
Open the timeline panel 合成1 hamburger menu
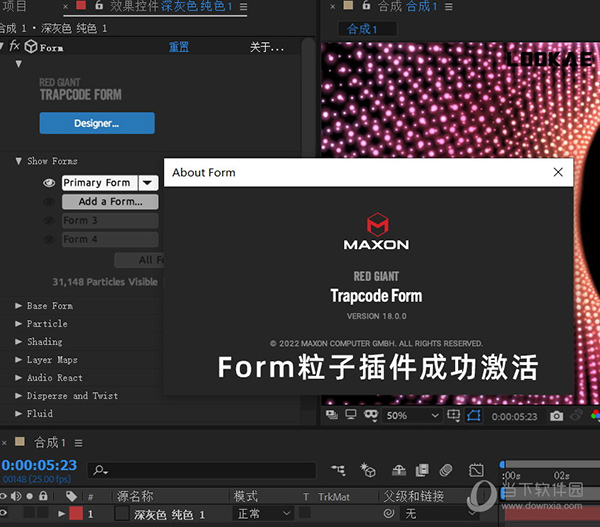point(78,443)
